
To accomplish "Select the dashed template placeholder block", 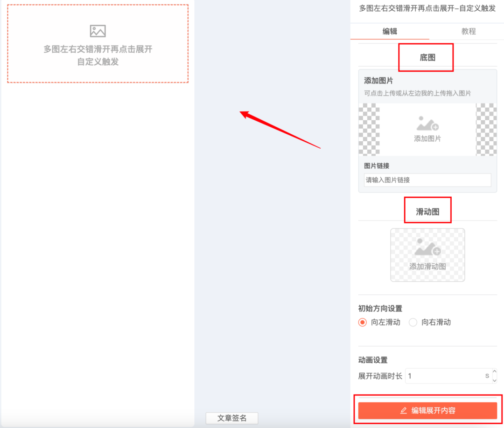I will (x=98, y=44).
